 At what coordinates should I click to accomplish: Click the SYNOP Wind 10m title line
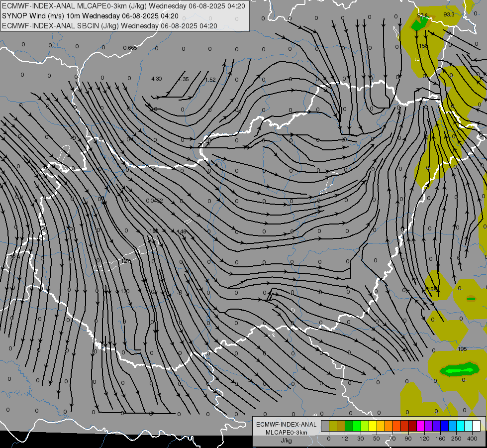pyautogui.click(x=90, y=16)
